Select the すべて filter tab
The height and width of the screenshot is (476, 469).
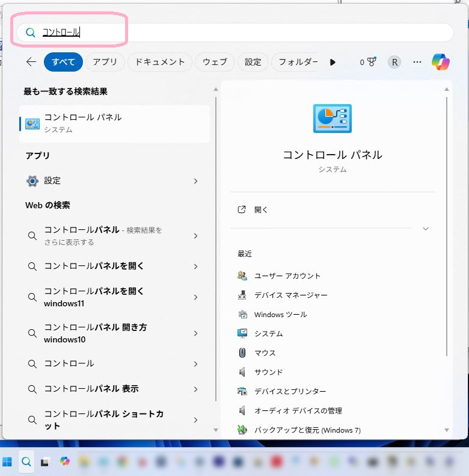click(x=63, y=62)
